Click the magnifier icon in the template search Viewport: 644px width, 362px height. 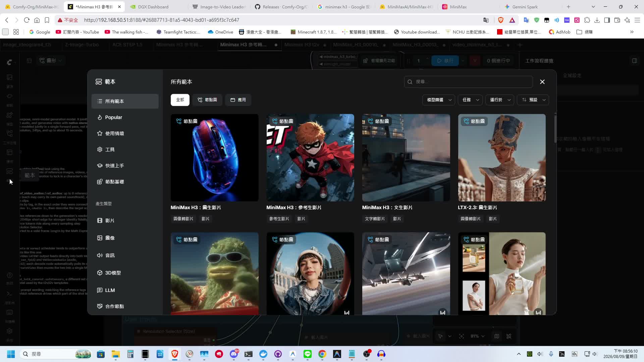tap(410, 82)
